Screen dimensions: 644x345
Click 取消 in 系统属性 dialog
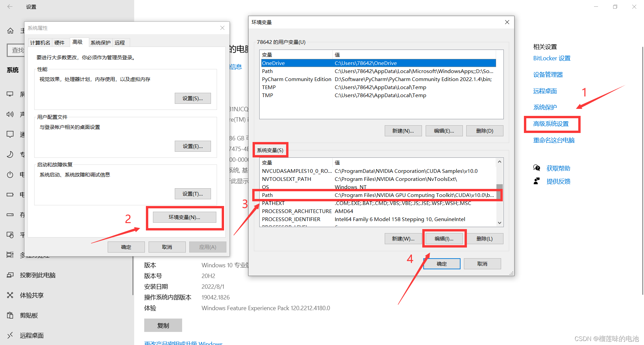tap(167, 247)
